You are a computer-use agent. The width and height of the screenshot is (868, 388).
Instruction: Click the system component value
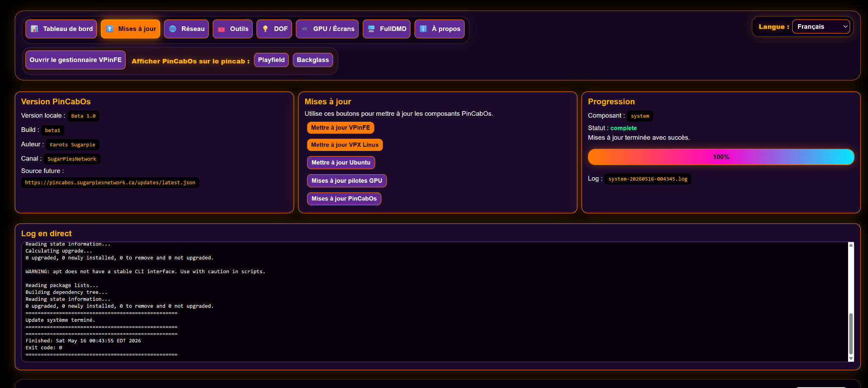tap(640, 116)
